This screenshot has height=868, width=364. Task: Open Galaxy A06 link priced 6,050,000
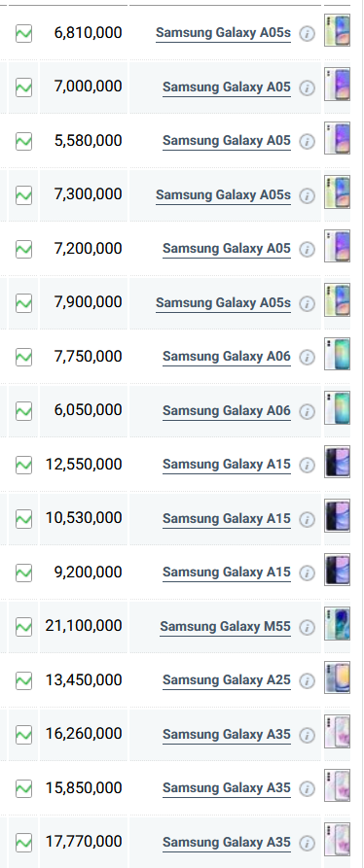point(226,411)
